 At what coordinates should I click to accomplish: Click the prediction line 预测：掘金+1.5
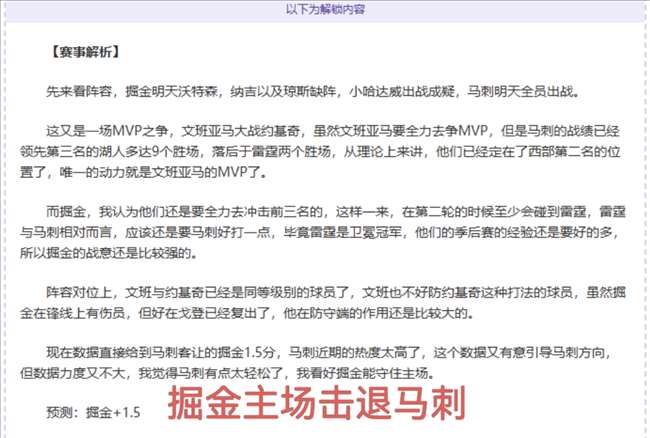[93, 411]
